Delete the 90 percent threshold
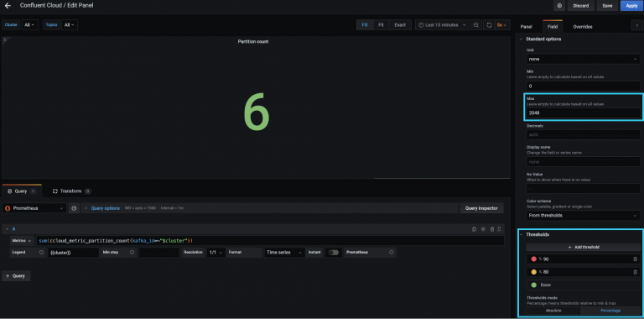644x319 pixels. click(x=635, y=259)
